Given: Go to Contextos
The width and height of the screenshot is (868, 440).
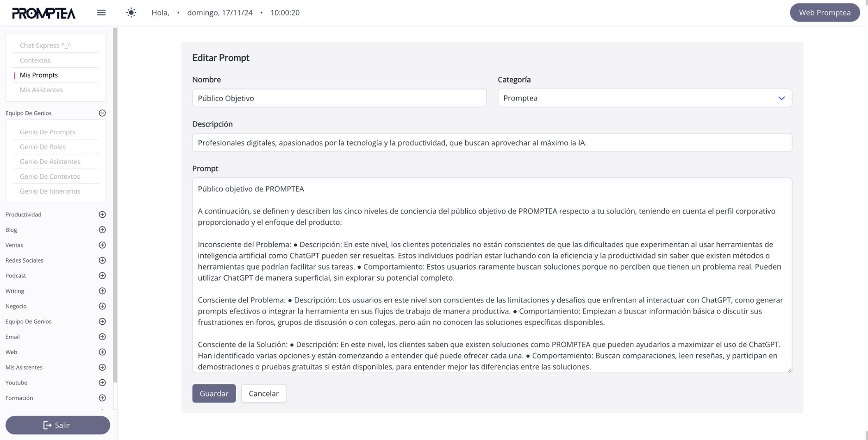Looking at the screenshot, I should pyautogui.click(x=35, y=60).
